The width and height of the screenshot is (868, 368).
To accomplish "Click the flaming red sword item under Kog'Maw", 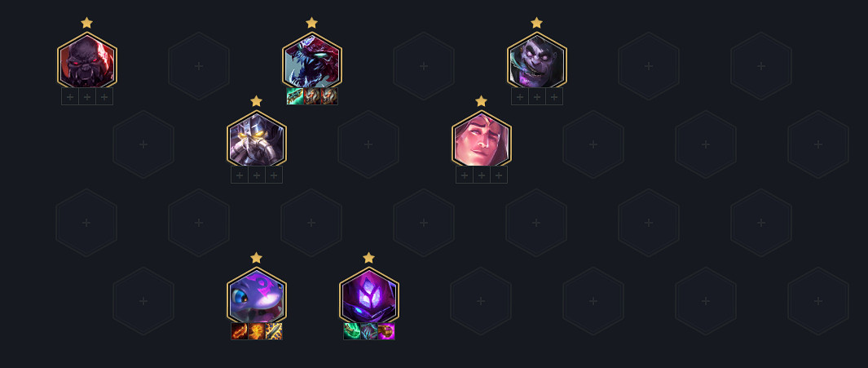I will (x=239, y=331).
